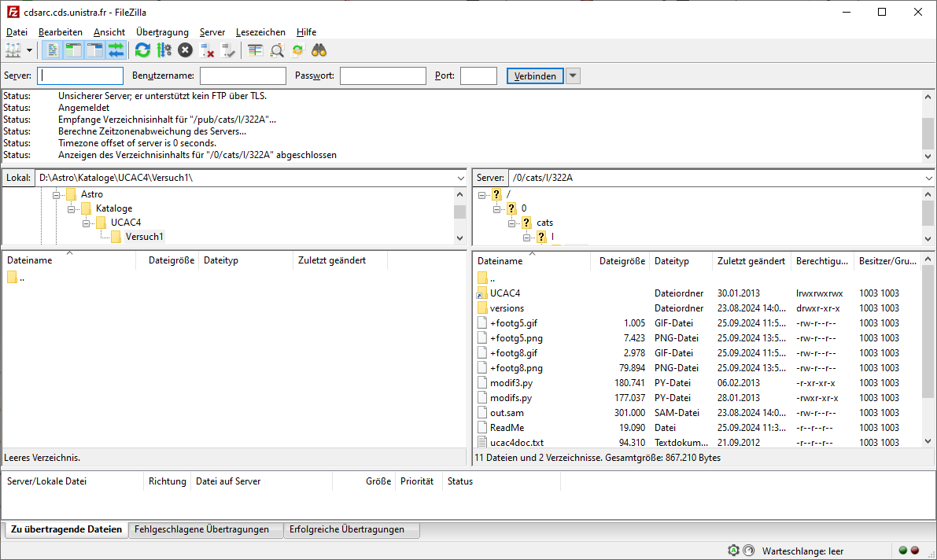Toggle remote directory tree display
The image size is (937, 560).
[94, 51]
